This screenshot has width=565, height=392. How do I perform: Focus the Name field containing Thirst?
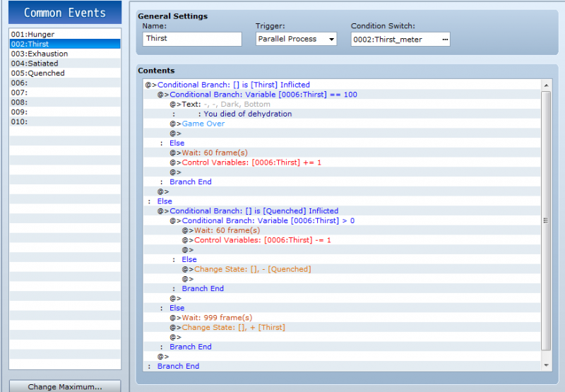point(192,39)
